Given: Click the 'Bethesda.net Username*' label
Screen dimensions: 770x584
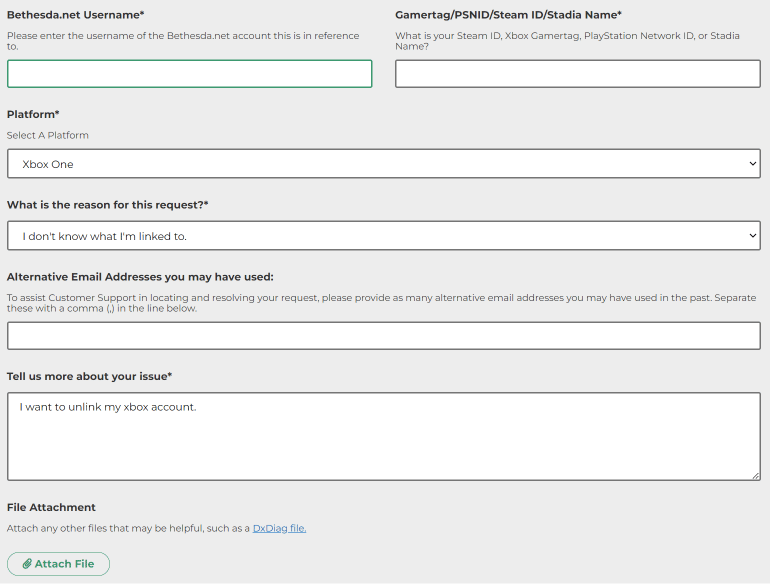Looking at the screenshot, I should pyautogui.click(x=76, y=15).
